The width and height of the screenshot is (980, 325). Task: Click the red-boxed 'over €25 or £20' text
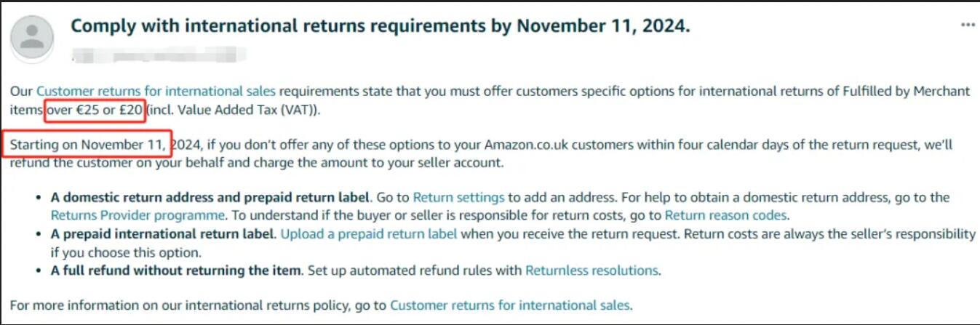pos(95,111)
